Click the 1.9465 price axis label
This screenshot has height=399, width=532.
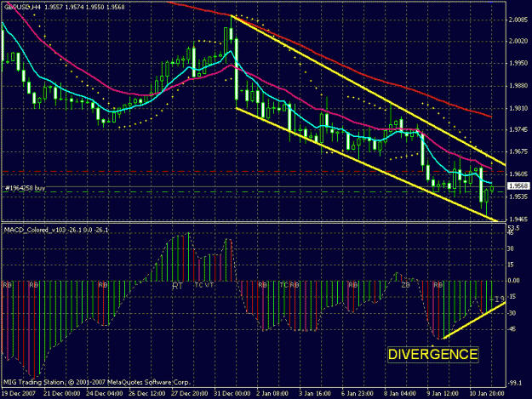coord(518,219)
